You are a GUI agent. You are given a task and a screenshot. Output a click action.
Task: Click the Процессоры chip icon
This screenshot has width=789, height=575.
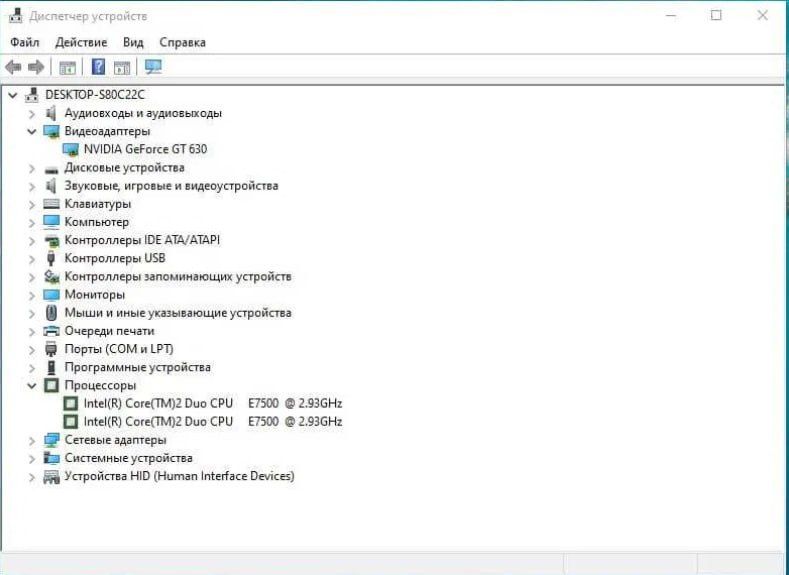point(51,385)
